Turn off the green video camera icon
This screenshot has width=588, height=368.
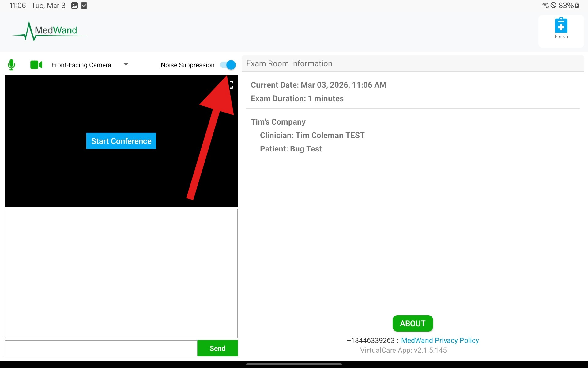point(36,65)
